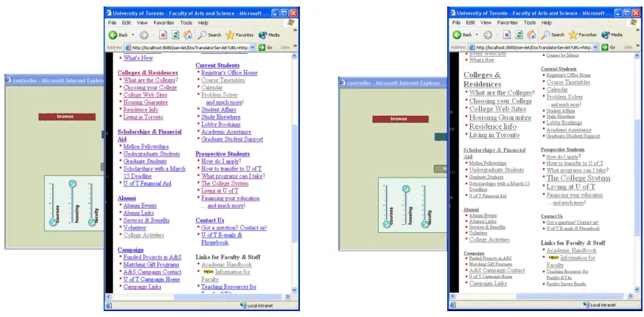Open View menu in left browser window
The height and width of the screenshot is (317, 644).
(x=142, y=23)
